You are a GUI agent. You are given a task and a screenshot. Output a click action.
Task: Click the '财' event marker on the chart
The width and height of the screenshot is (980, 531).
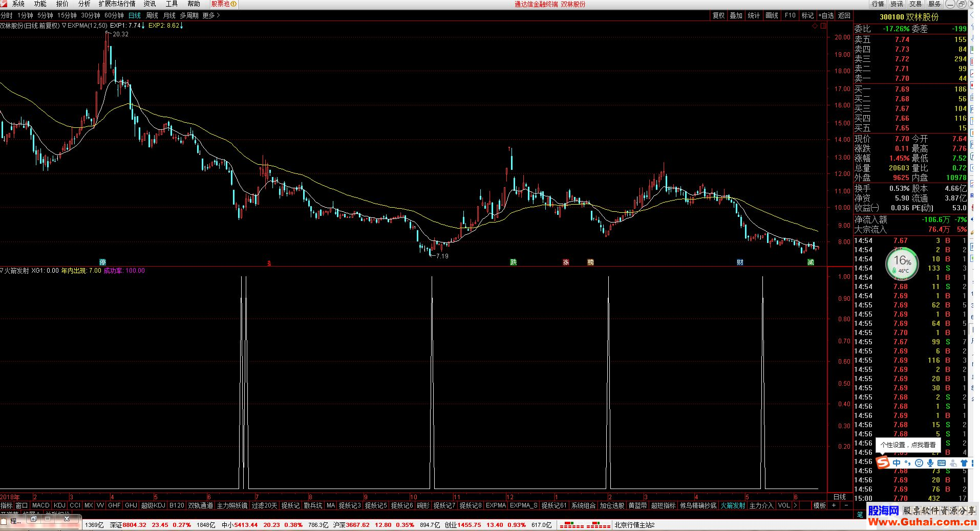click(x=740, y=262)
